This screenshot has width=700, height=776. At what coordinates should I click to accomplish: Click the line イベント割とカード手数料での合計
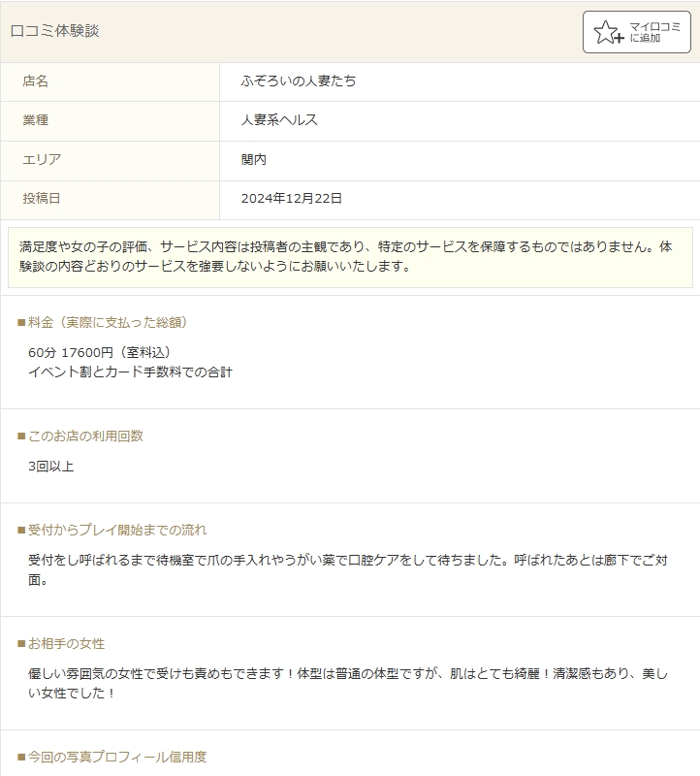tap(130, 372)
